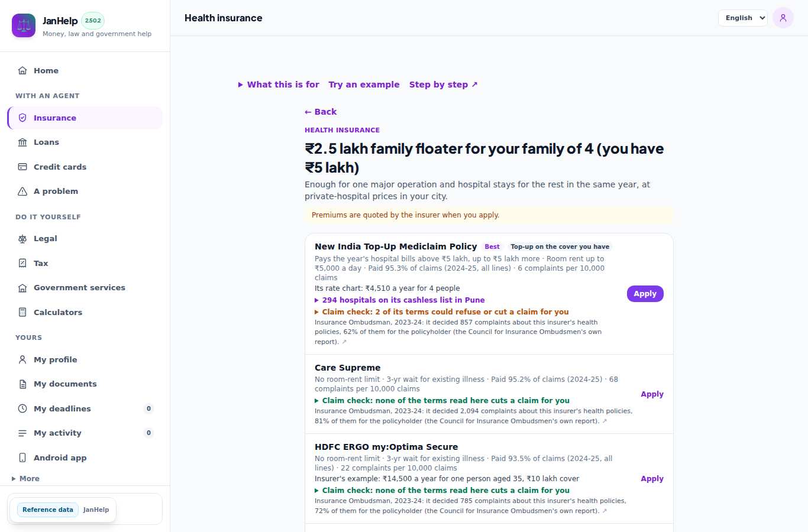The width and height of the screenshot is (808, 532).
Task: Open external link arrow after HDFC ERGO ombudsman report
Action: pos(605,511)
